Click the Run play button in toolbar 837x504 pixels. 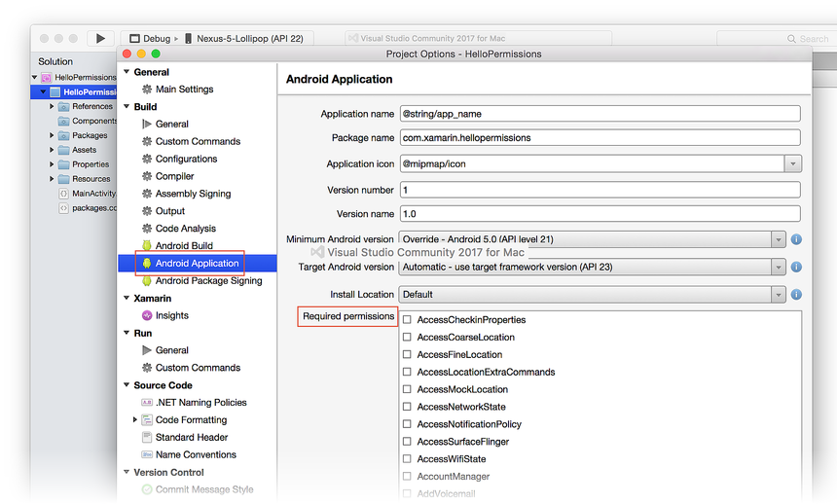point(99,38)
